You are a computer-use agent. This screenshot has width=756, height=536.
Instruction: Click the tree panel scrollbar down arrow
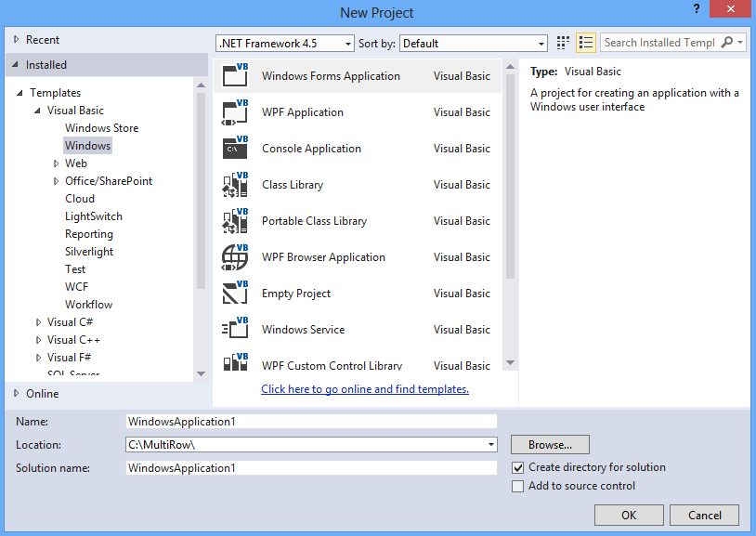pyautogui.click(x=201, y=373)
